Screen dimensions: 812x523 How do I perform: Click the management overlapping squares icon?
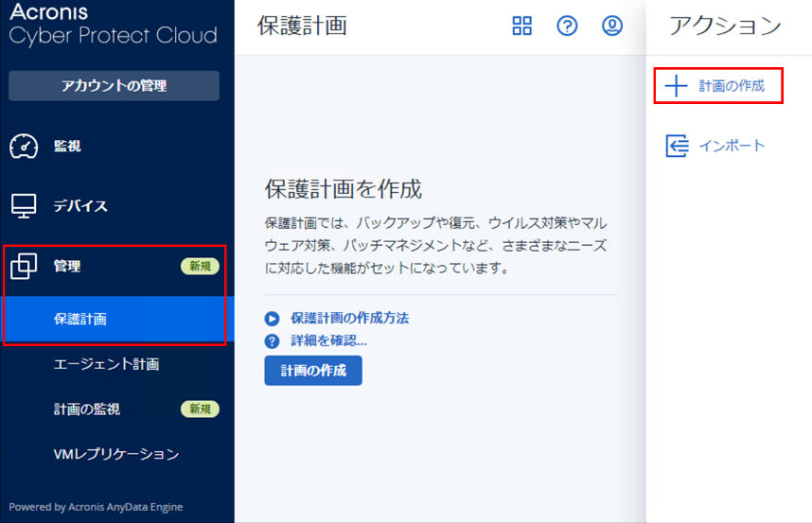tap(24, 266)
